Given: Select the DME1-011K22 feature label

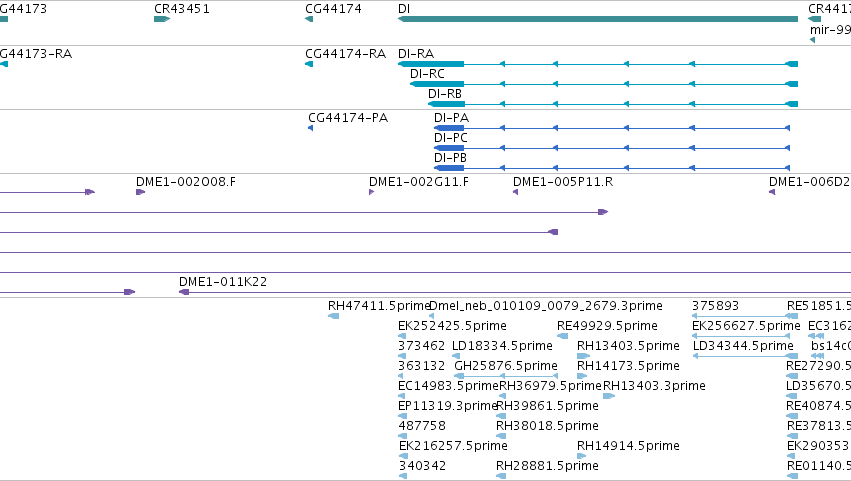Looking at the screenshot, I should (223, 282).
